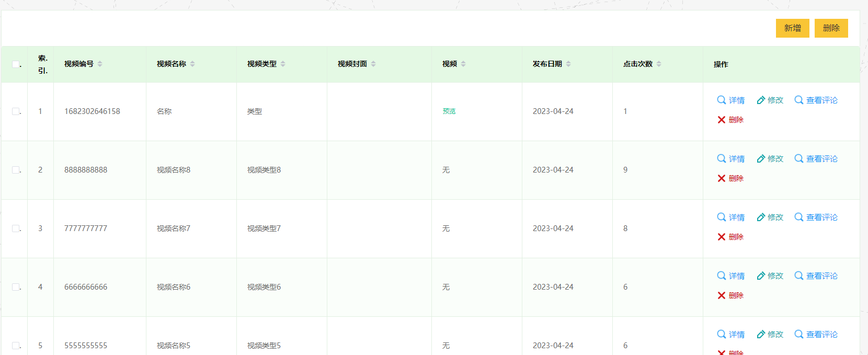Click red 删除 X for 视频名称8 row

(730, 178)
